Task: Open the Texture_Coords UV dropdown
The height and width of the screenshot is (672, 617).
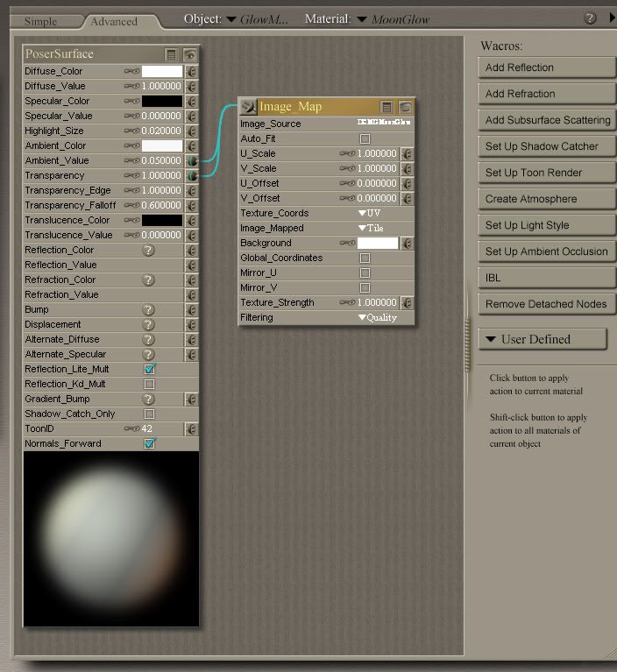Action: (369, 213)
